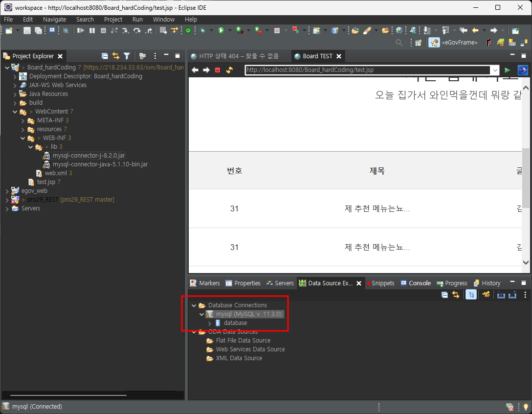
Task: Select test.jsp in Project Explorer
Action: tap(46, 182)
